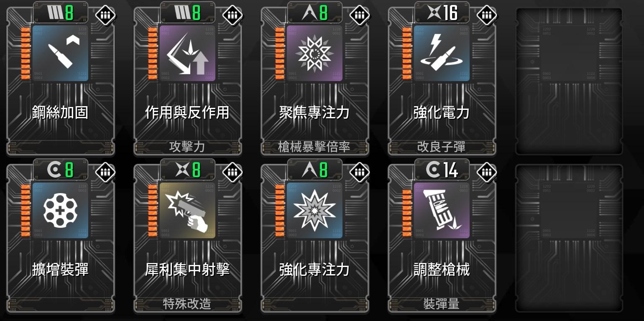Click the 強化電力 lightning bullet icon
Screen dimensions: 644x321
coord(442,53)
